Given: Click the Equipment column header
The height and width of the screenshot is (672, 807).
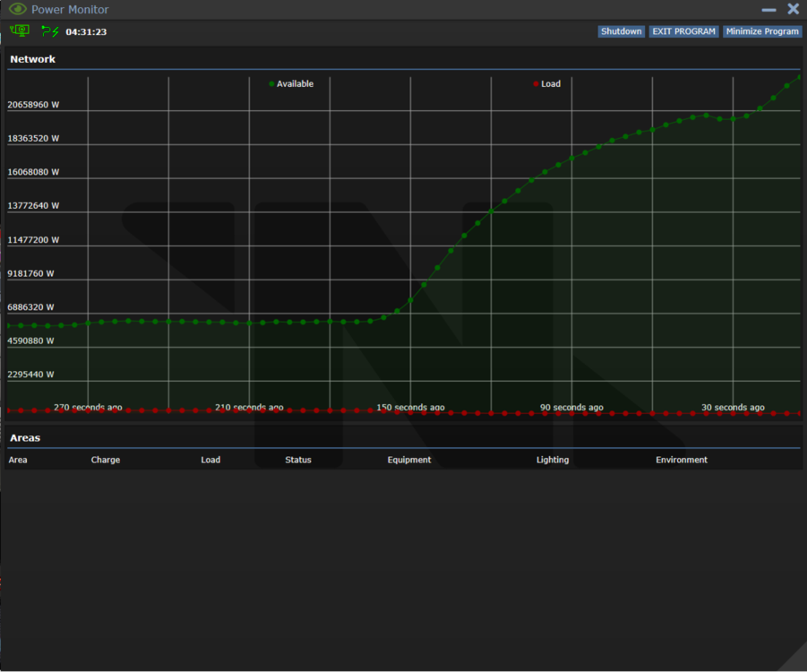Looking at the screenshot, I should coord(409,460).
